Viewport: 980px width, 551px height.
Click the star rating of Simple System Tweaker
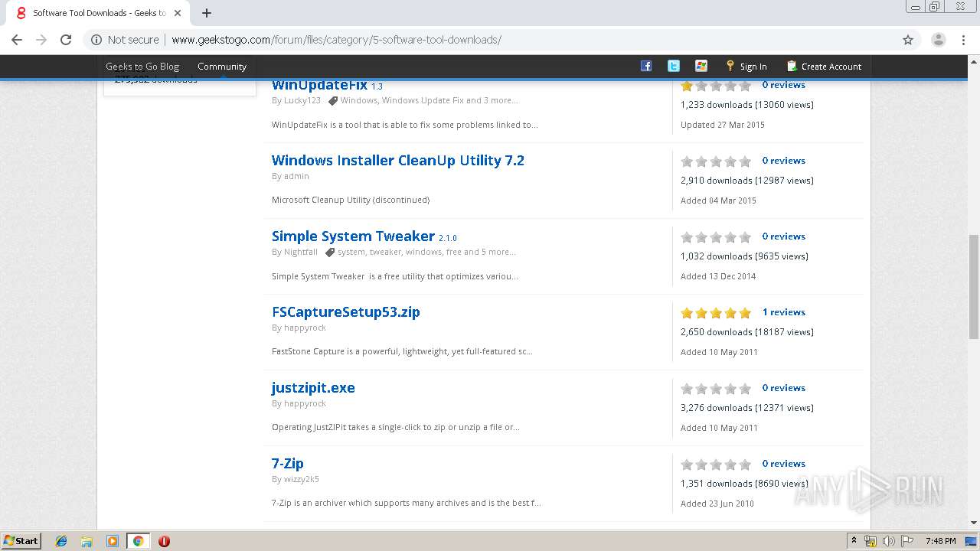[x=716, y=236]
